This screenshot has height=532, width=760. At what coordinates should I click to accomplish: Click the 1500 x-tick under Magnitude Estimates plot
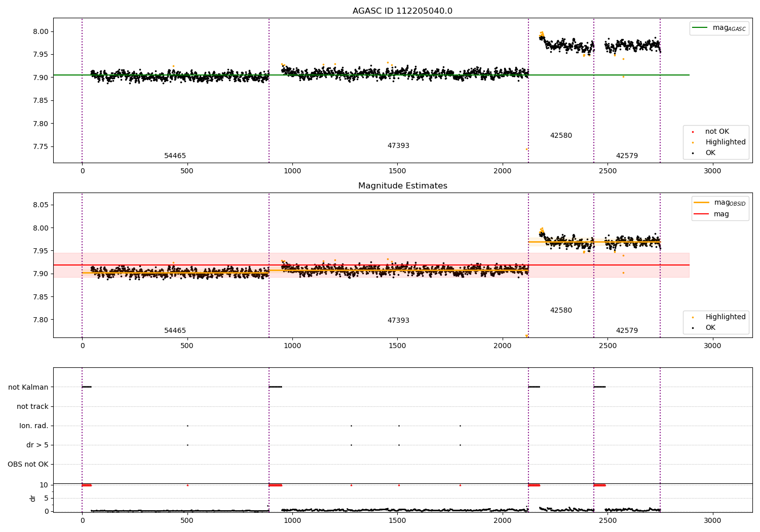tap(397, 346)
